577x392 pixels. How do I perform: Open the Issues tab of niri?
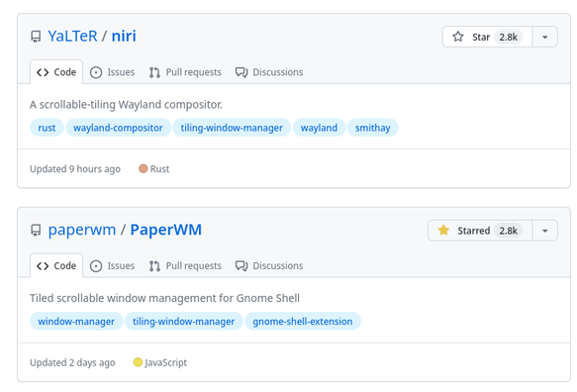pos(112,72)
